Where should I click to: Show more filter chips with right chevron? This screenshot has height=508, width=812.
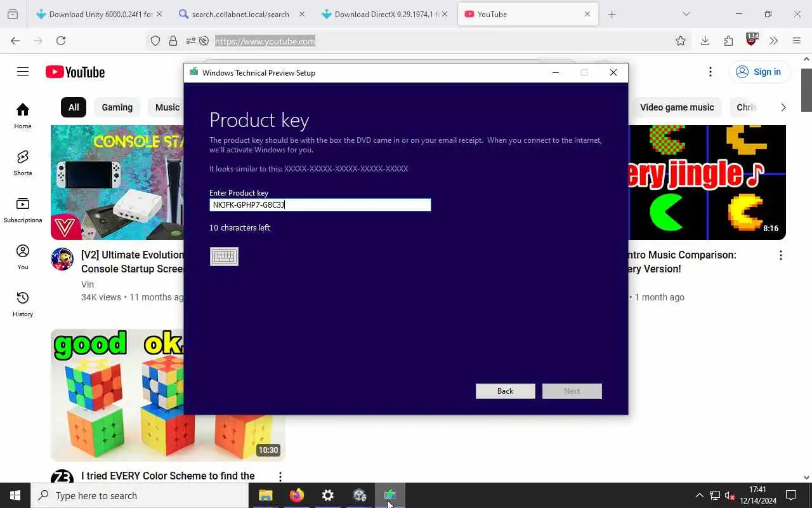tap(783, 107)
